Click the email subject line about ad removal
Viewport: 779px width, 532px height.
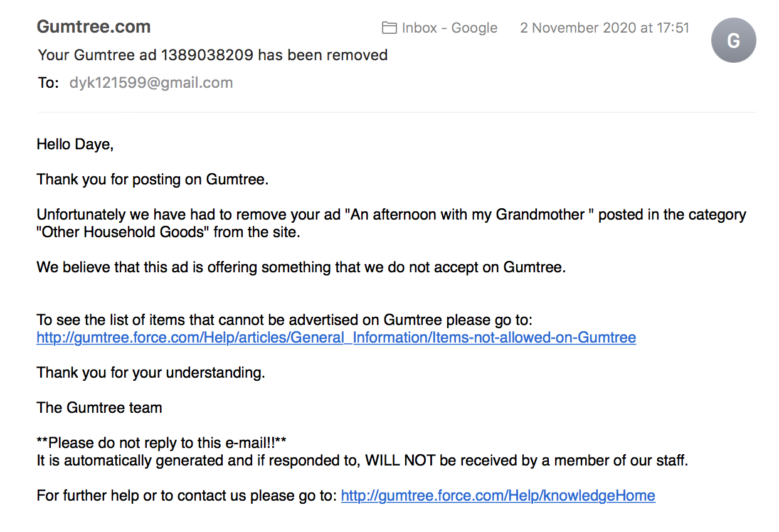tap(213, 55)
